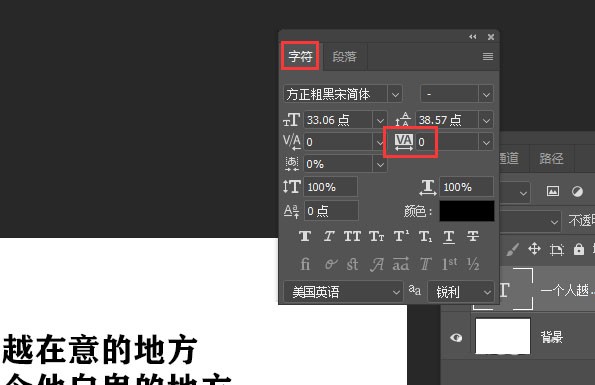The height and width of the screenshot is (385, 595).
Task: Open the 锐利 anti-aliasing dropdown
Action: 461,292
